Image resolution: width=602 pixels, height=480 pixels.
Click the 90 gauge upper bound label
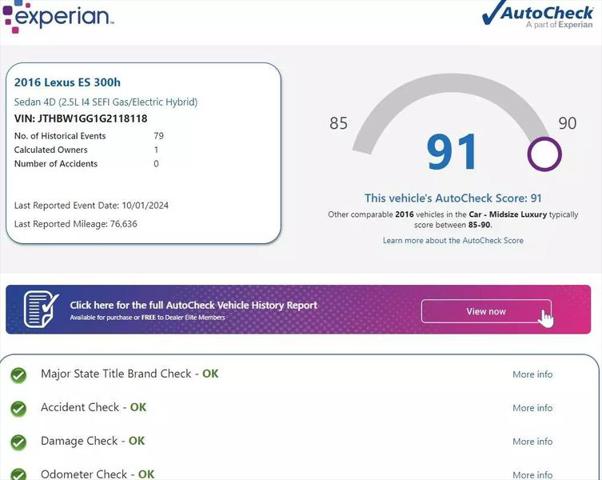click(567, 123)
